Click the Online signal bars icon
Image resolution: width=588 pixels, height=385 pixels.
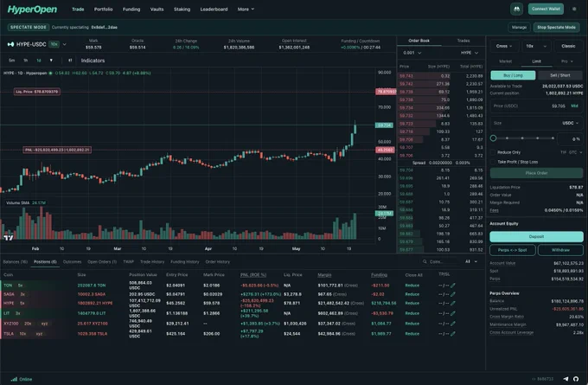14,379
